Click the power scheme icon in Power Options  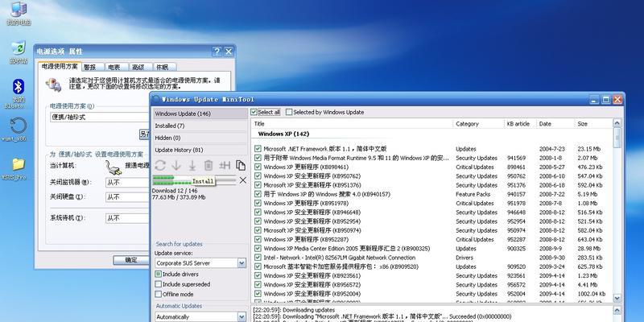[54, 84]
